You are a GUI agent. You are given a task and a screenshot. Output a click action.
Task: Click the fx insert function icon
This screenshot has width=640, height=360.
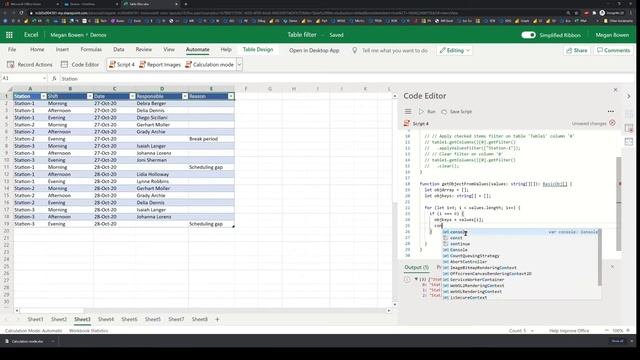(x=54, y=78)
